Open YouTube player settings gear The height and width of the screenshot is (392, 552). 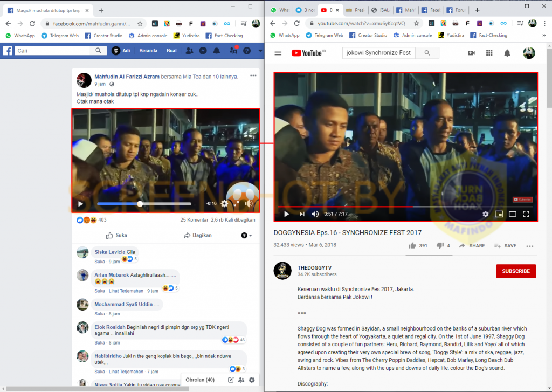point(485,214)
